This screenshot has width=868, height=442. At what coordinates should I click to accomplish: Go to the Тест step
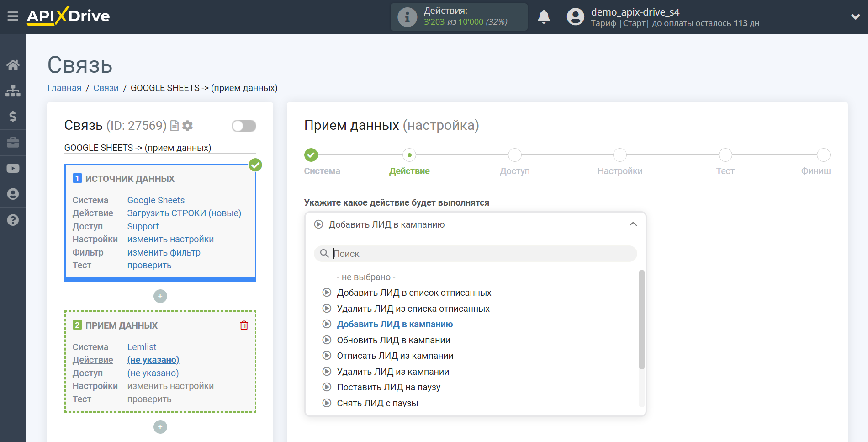pos(725,155)
